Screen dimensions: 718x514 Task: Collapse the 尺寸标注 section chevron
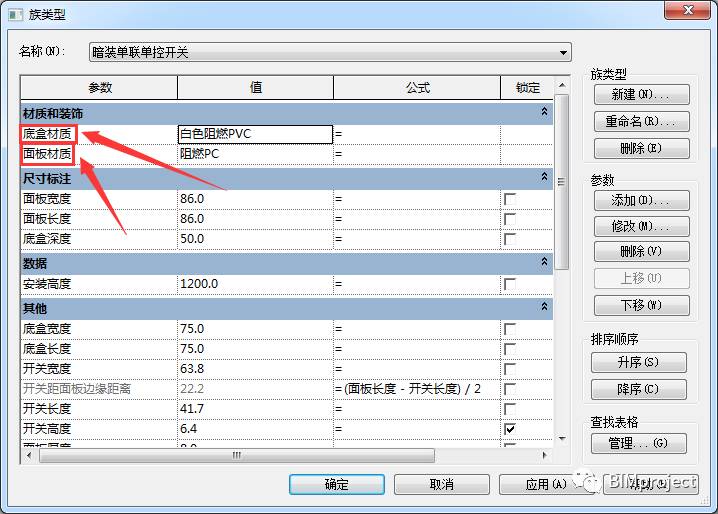click(x=544, y=176)
